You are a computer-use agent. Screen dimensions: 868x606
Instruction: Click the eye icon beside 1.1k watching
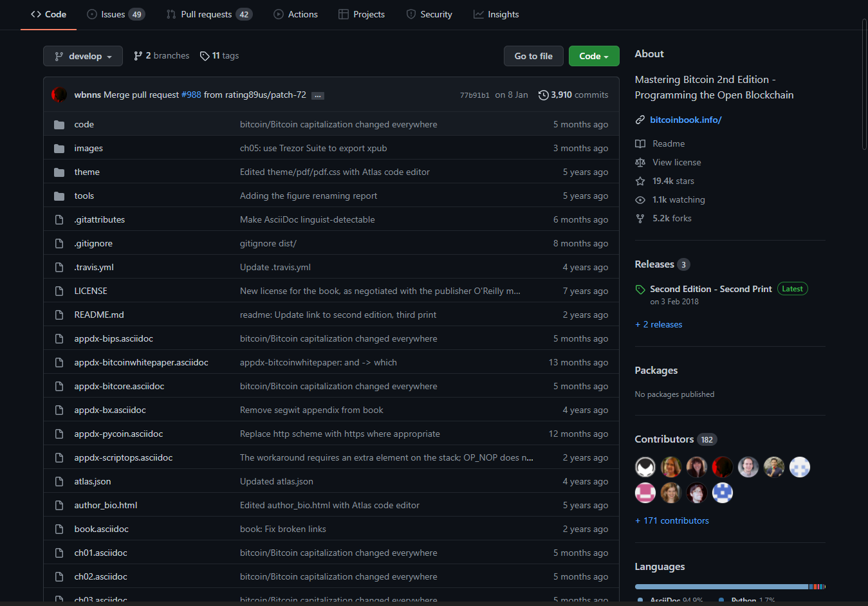[x=640, y=200]
